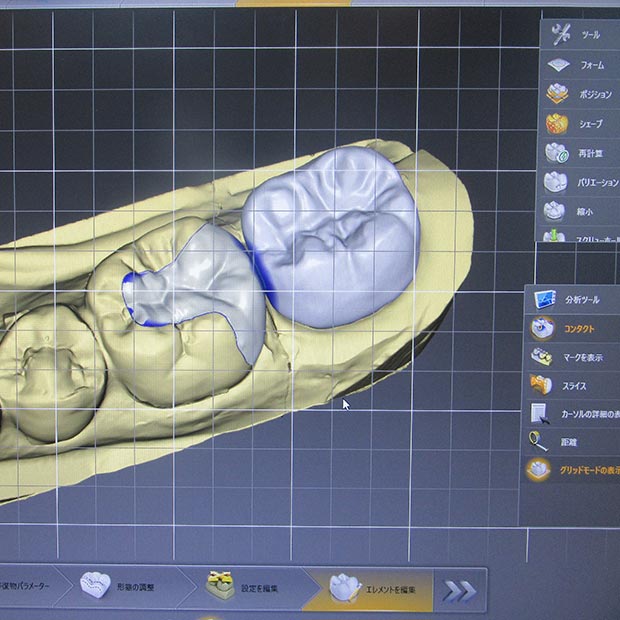620x620 pixels.
Task: Open the ツール (Tools) panel header
Action: 580,35
